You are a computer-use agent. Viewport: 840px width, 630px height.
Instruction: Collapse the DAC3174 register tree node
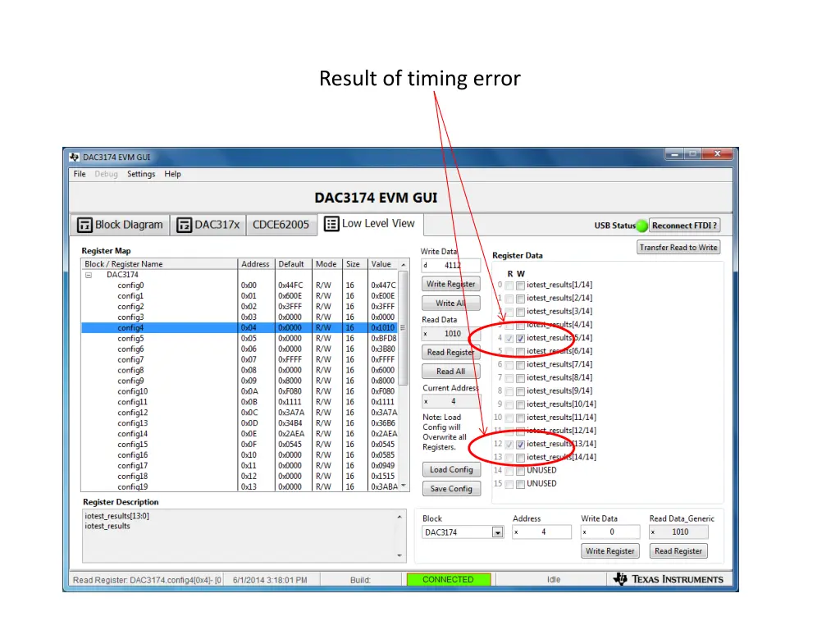coord(89,274)
